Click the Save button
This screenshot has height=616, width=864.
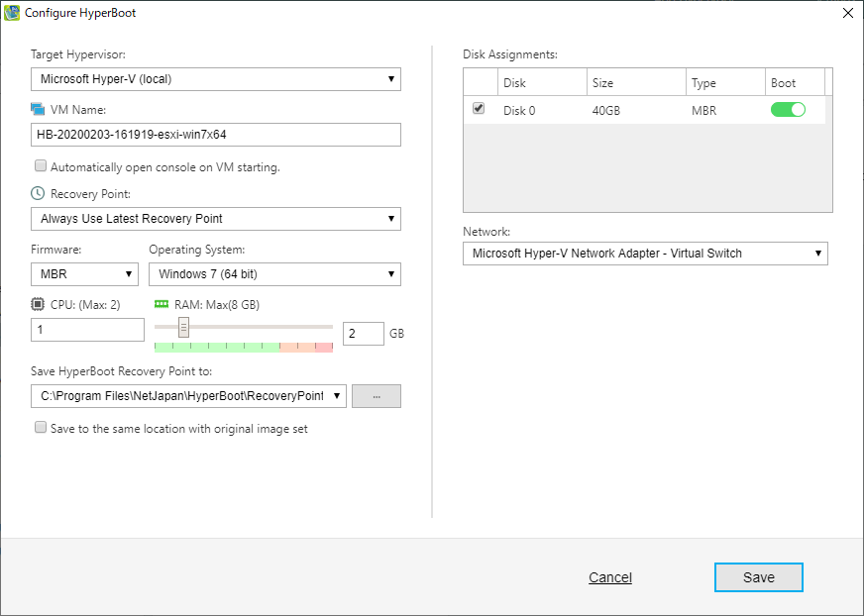(758, 577)
